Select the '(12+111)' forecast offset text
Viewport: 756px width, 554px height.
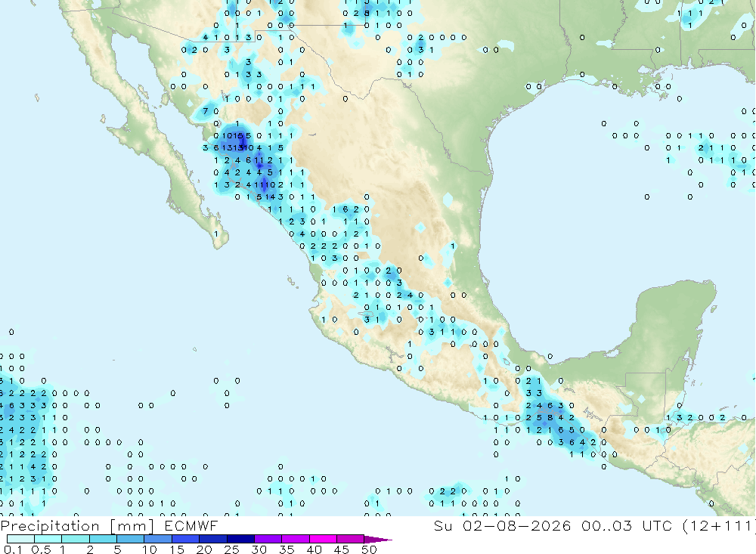pyautogui.click(x=719, y=526)
